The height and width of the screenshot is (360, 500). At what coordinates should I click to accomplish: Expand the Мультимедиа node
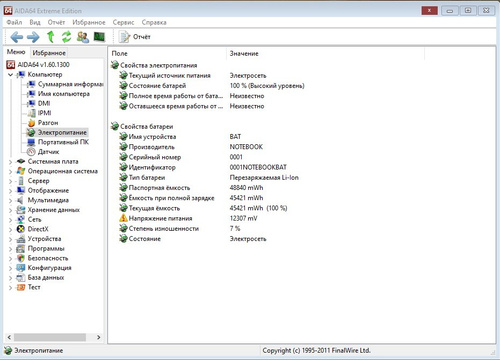[x=10, y=200]
